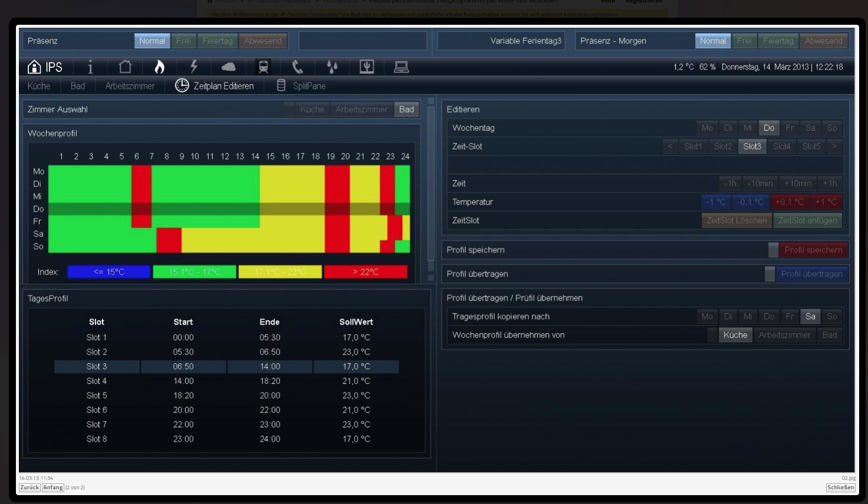The height and width of the screenshot is (504, 868).
Task: Open the water drops icon
Action: 333,67
